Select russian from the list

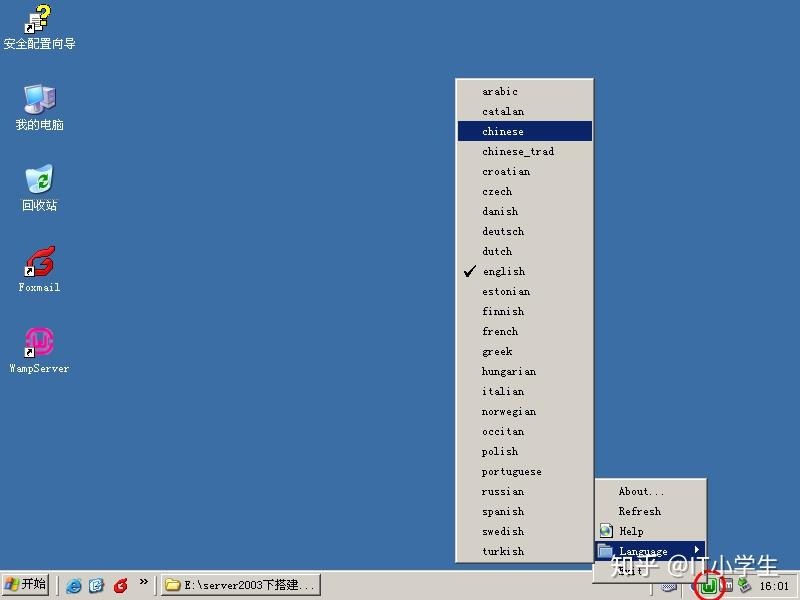tap(524, 491)
